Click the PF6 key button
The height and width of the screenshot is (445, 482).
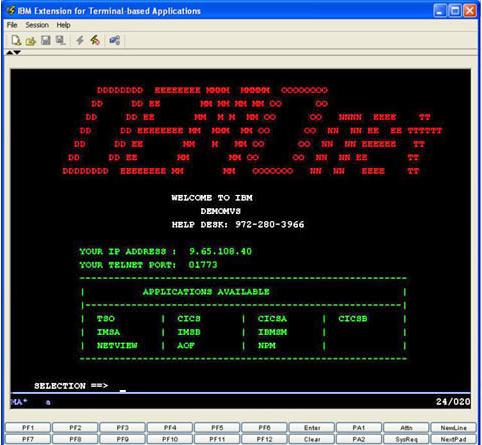pos(264,428)
